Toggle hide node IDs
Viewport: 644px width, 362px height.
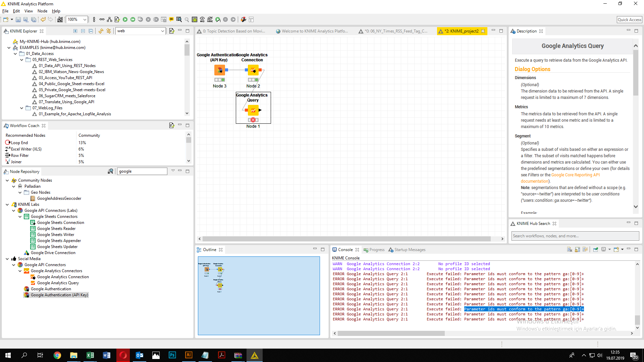point(202,19)
